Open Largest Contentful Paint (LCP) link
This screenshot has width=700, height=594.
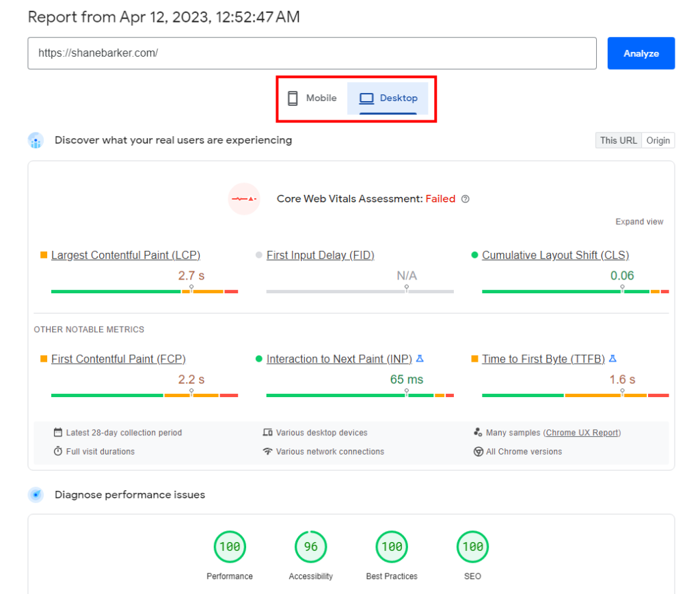point(126,255)
